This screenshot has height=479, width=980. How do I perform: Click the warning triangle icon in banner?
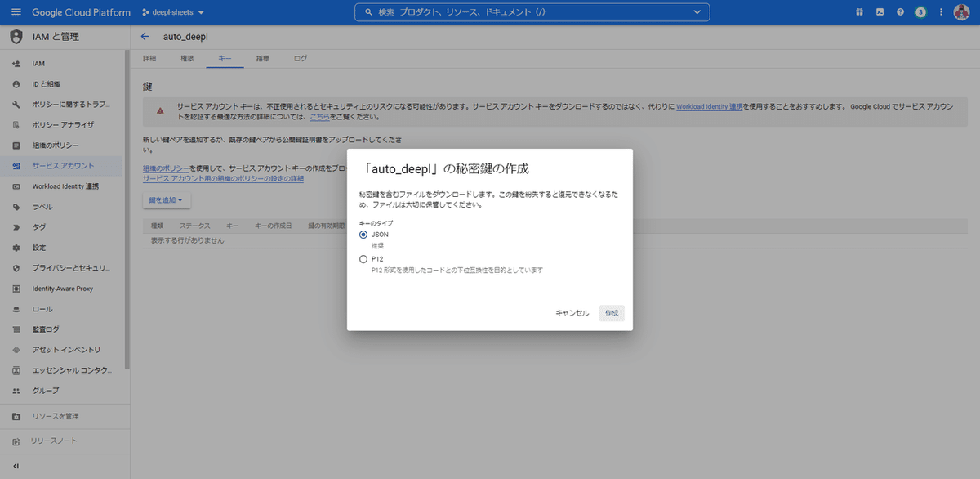pyautogui.click(x=161, y=110)
